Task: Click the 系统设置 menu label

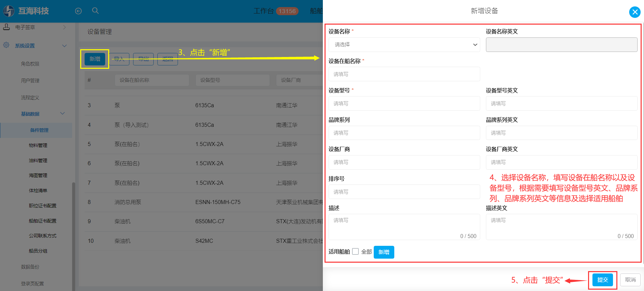Action: coord(25,46)
